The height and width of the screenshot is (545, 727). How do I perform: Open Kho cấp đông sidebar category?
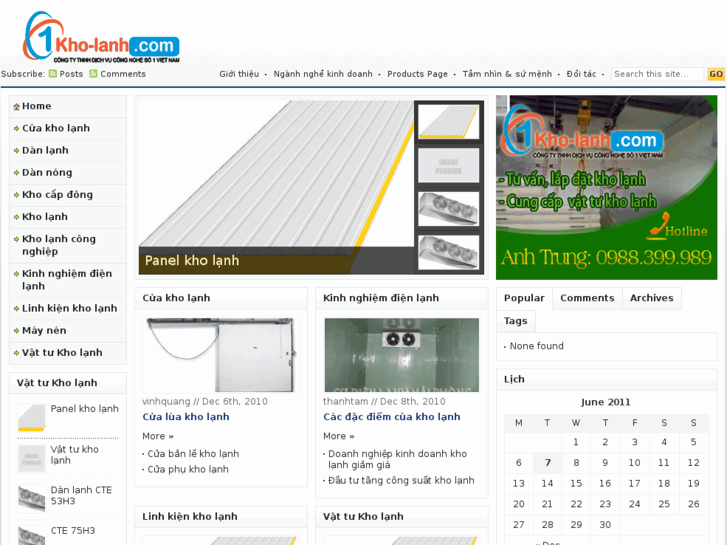click(x=57, y=195)
